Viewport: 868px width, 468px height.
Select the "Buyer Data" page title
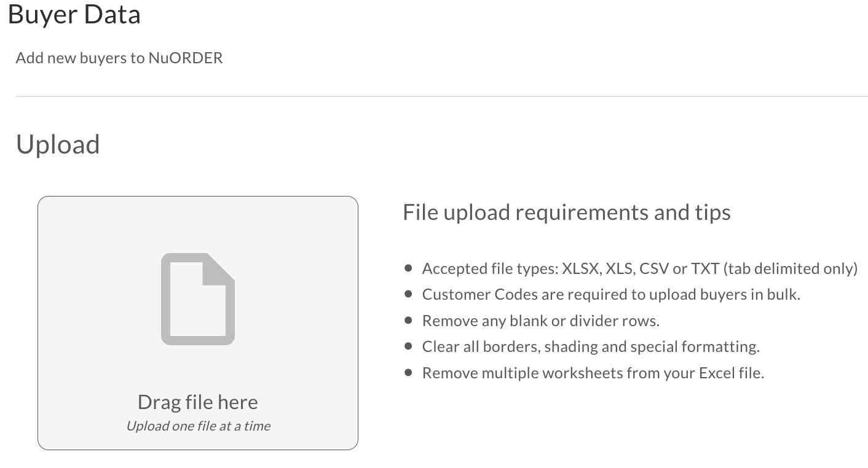coord(74,14)
